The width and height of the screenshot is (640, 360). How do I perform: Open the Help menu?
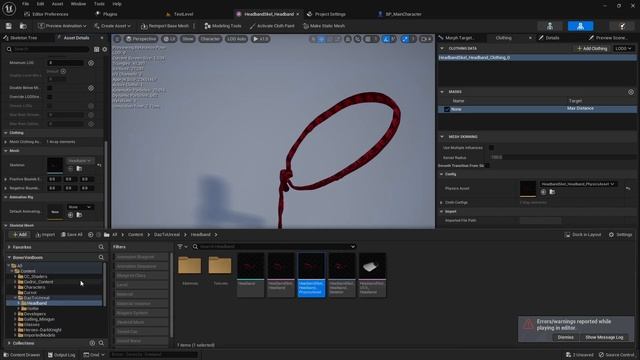117,4
